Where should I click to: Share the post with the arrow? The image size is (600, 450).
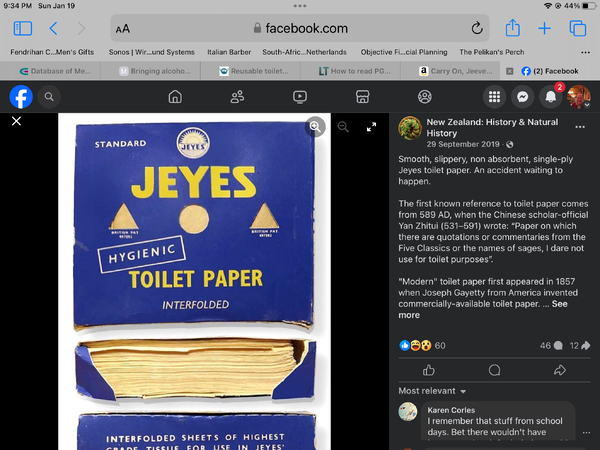click(559, 370)
